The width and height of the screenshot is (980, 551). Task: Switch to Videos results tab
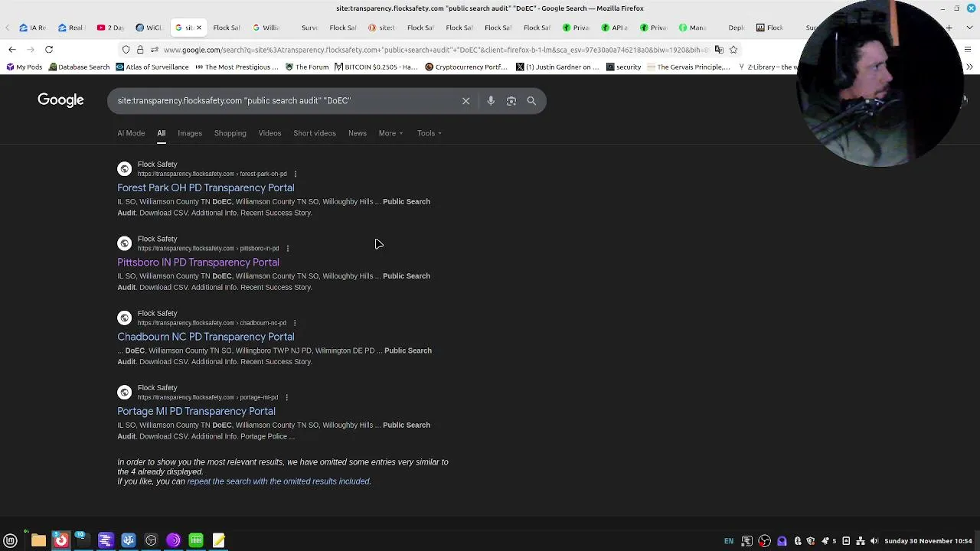coord(269,133)
